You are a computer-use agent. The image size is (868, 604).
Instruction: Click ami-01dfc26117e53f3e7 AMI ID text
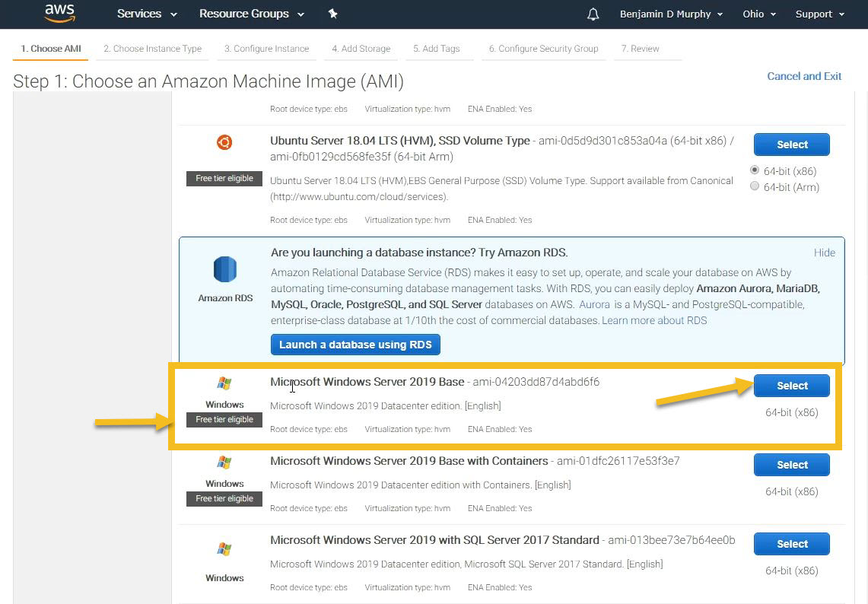[x=618, y=461]
